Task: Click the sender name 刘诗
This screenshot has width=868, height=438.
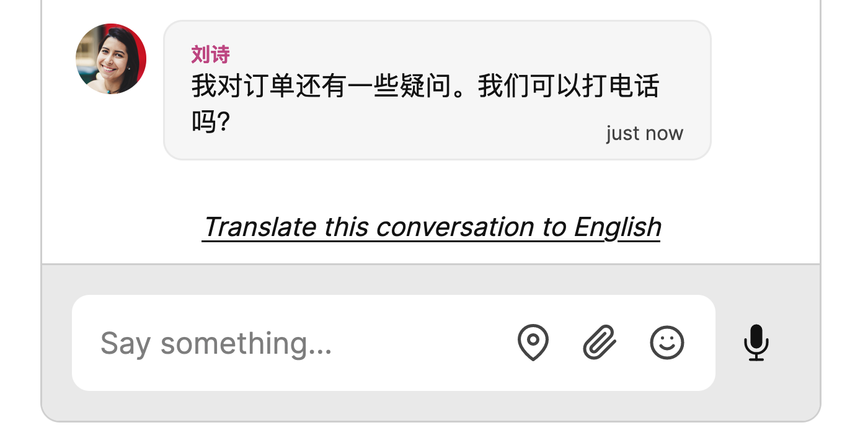Action: coord(209,54)
